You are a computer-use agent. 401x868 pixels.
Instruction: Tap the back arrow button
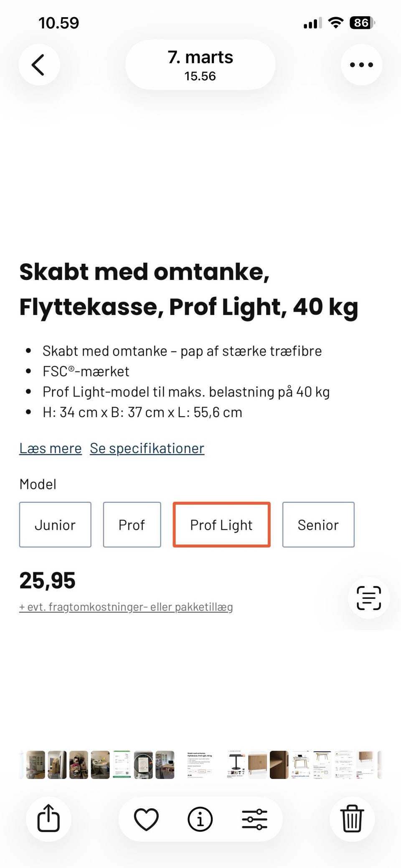[39, 65]
